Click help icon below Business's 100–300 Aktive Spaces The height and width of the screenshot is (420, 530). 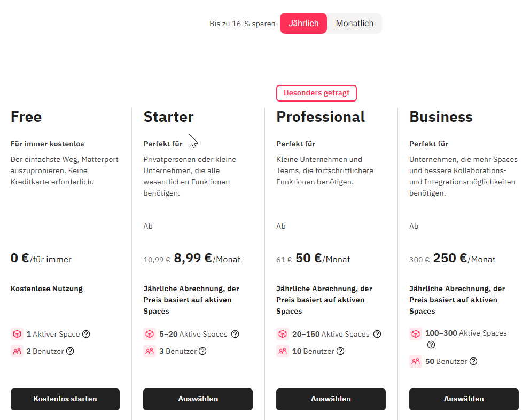coord(431,345)
